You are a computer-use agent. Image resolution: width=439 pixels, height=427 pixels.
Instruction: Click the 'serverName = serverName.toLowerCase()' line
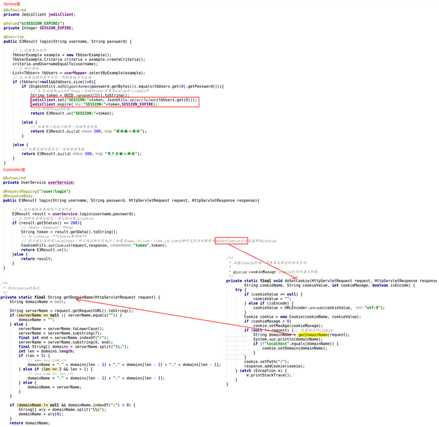tap(61, 329)
